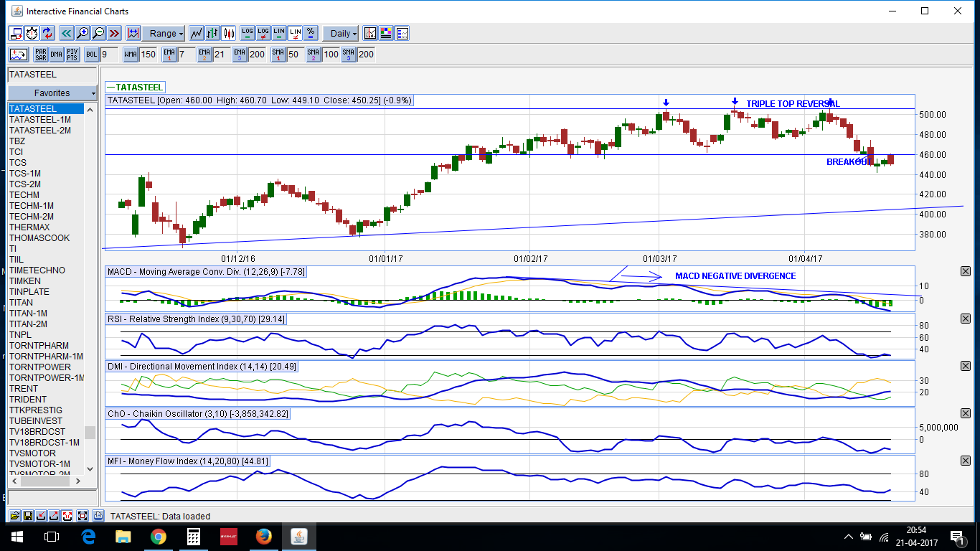Toggle the SMA 2 indicator button
Viewport: 980px width, 551px height.
[313, 55]
